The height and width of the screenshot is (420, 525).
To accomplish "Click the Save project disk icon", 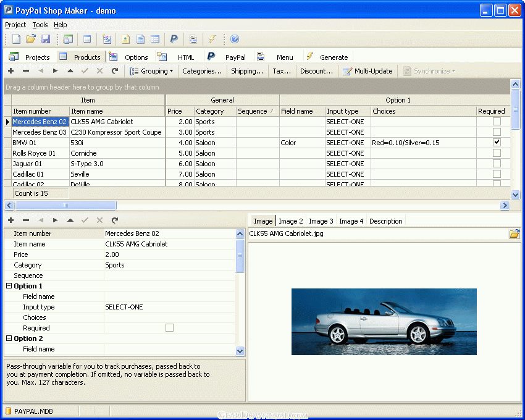I will tap(46, 39).
